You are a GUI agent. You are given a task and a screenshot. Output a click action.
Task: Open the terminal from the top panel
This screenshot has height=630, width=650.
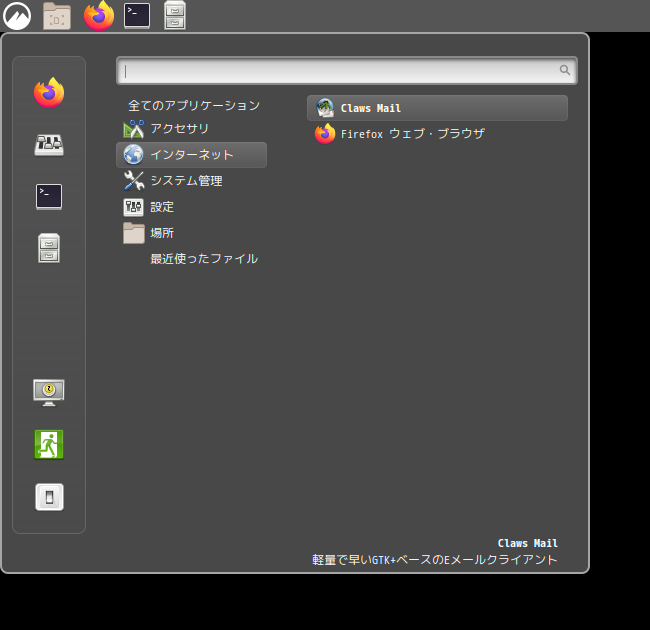point(137,16)
